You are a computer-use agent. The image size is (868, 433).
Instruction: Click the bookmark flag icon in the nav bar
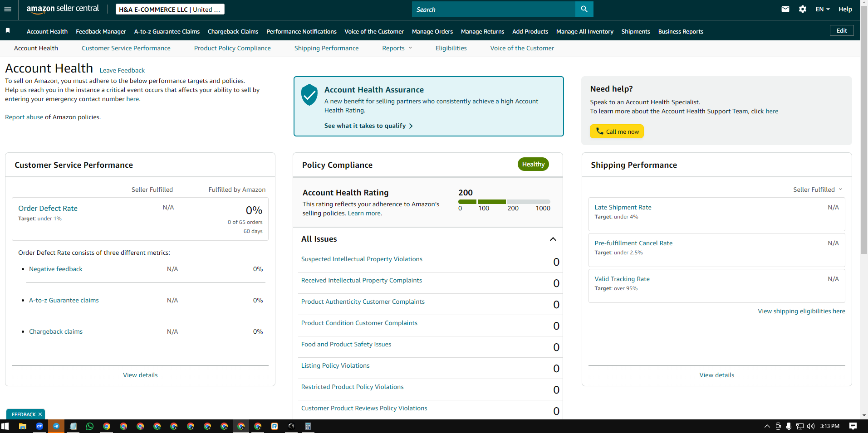click(8, 31)
